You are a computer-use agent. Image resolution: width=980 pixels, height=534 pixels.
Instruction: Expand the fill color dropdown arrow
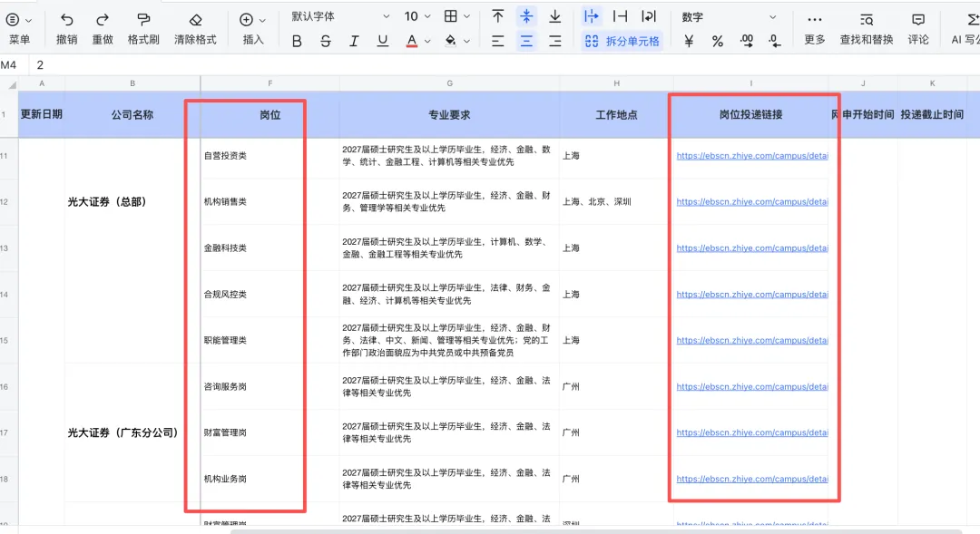466,41
